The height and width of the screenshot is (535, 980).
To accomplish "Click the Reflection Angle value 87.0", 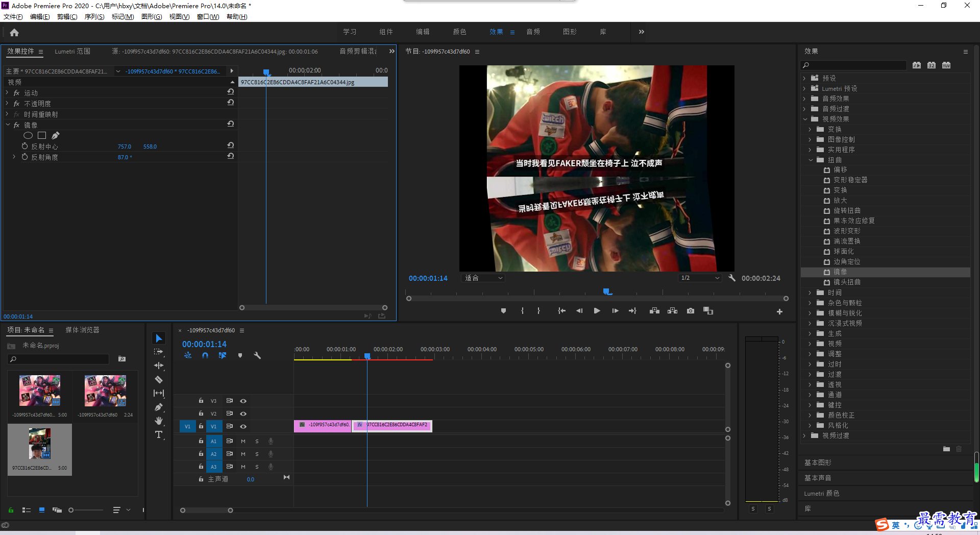I will [x=124, y=157].
